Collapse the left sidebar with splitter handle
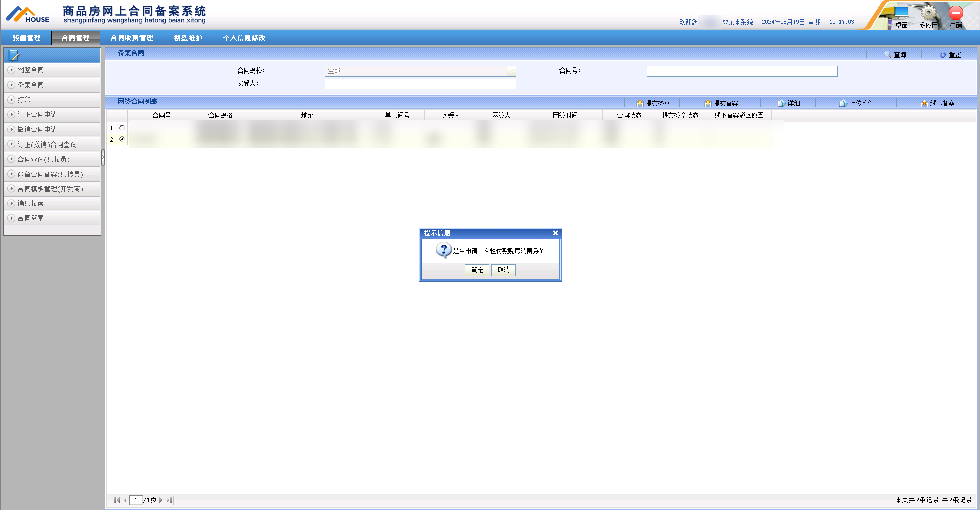980x510 pixels. pyautogui.click(x=103, y=157)
